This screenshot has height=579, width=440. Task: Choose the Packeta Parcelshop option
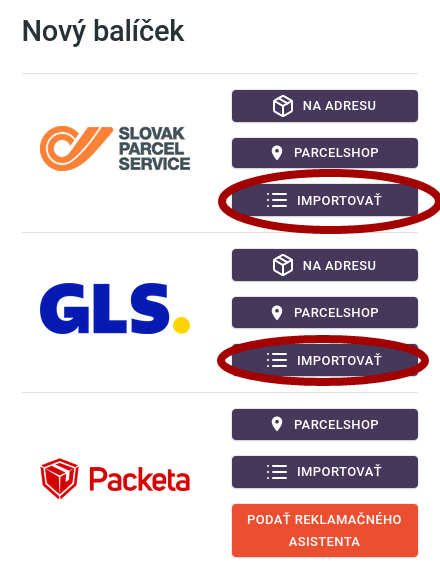325,424
